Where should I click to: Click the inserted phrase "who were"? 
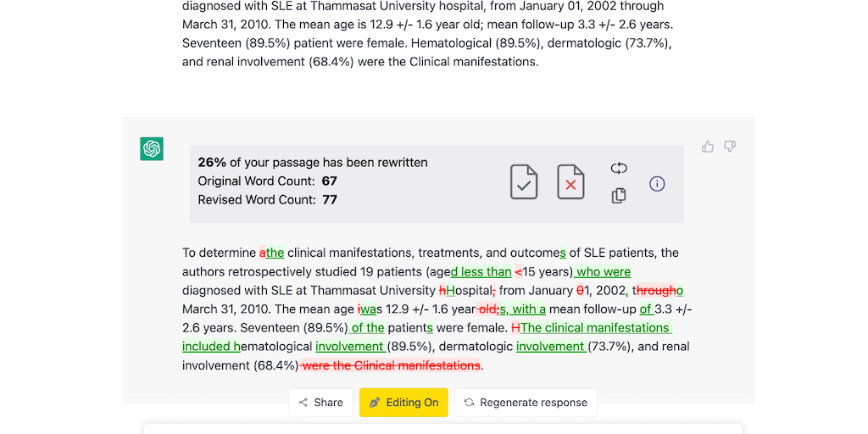[x=604, y=272]
